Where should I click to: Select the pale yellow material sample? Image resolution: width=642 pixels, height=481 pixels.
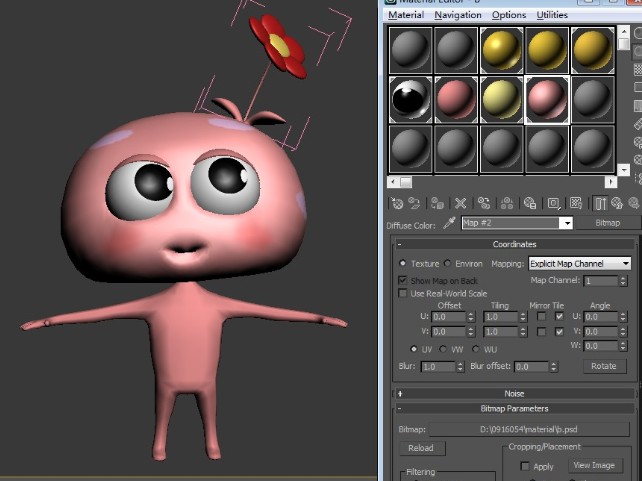coord(501,99)
